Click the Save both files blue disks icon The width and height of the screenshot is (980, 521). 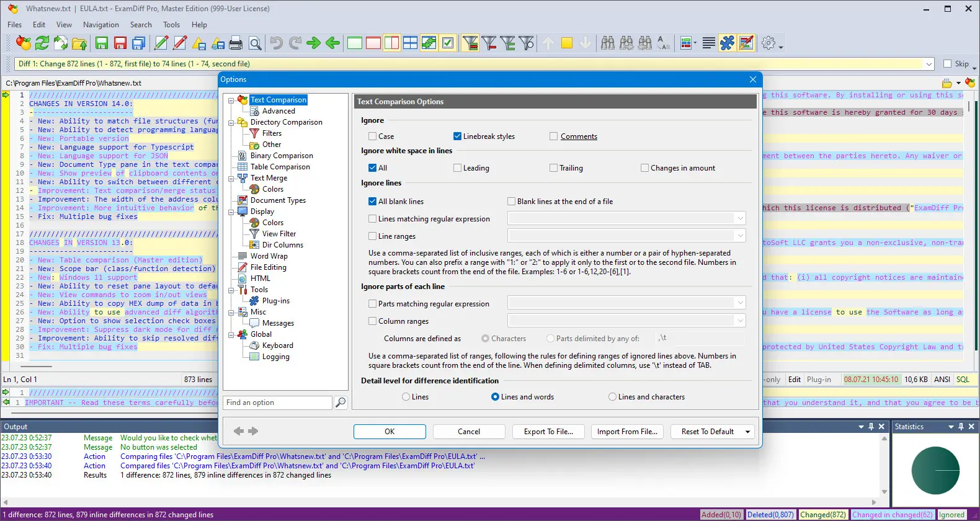[x=139, y=43]
